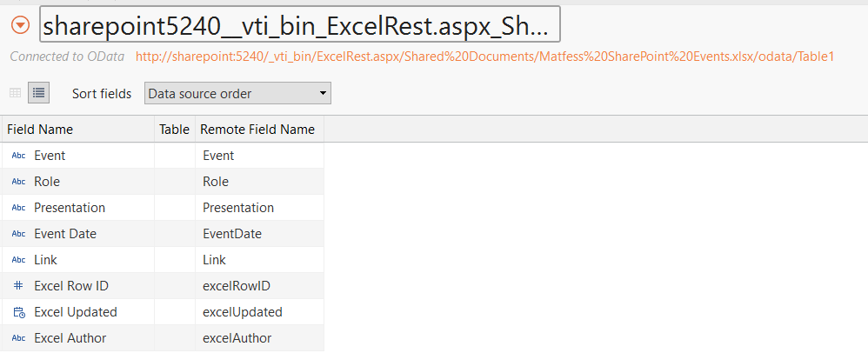
Task: Click remote field name excelAuthor
Action: 237,338
